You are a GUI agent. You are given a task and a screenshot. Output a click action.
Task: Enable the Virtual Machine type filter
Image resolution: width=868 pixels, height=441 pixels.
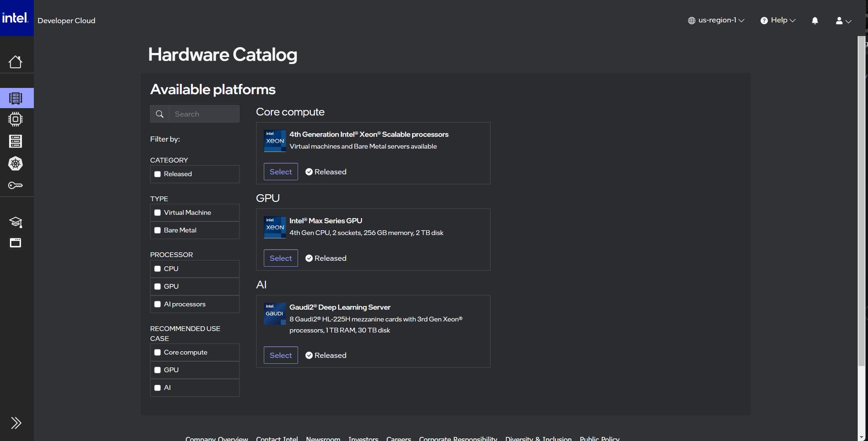tap(157, 213)
